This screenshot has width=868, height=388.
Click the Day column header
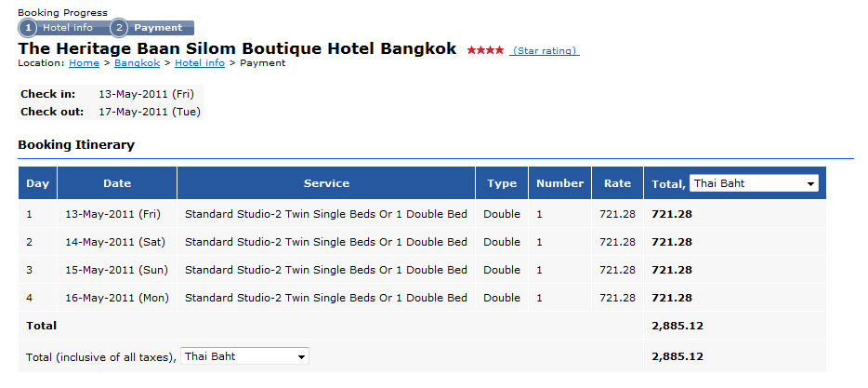point(38,183)
